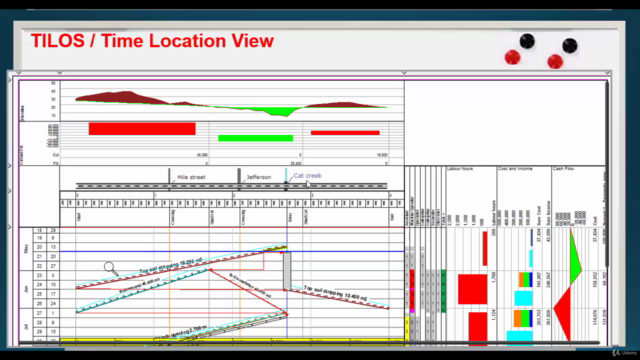This screenshot has width=640, height=360.
Task: Click the small red cut bar on right
Action: click(x=345, y=133)
